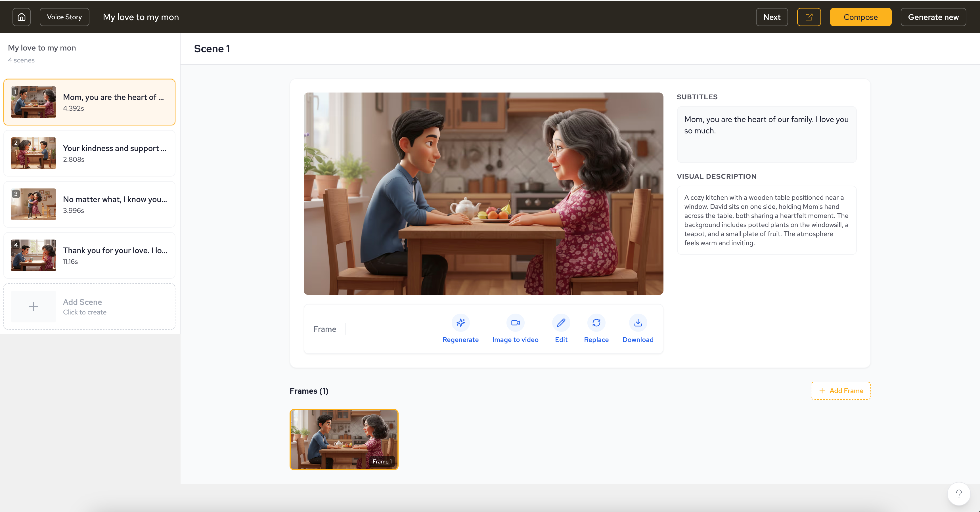This screenshot has height=512, width=980.
Task: Click the Replace refresh icon
Action: tap(596, 323)
